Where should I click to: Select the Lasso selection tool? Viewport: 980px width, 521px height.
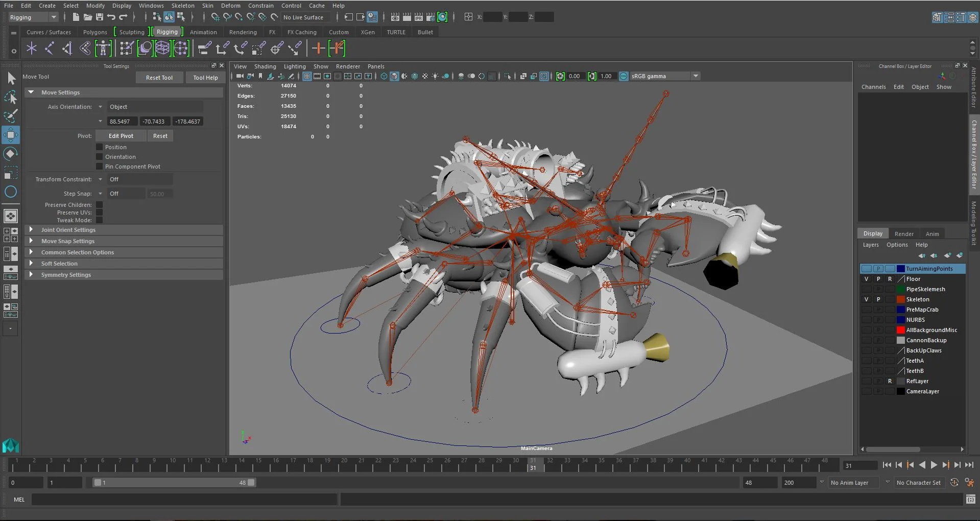pos(11,97)
